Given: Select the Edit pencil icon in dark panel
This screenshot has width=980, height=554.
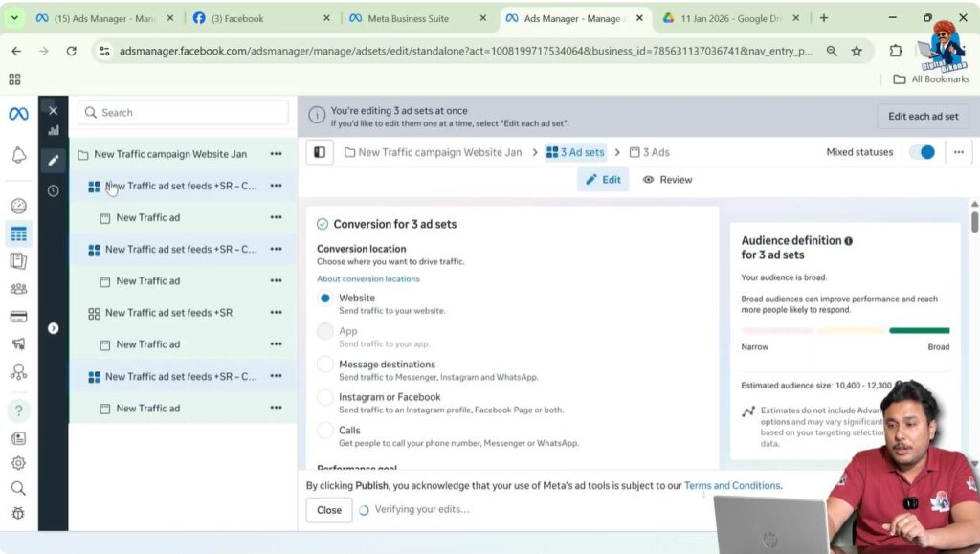Looking at the screenshot, I should pyautogui.click(x=54, y=160).
